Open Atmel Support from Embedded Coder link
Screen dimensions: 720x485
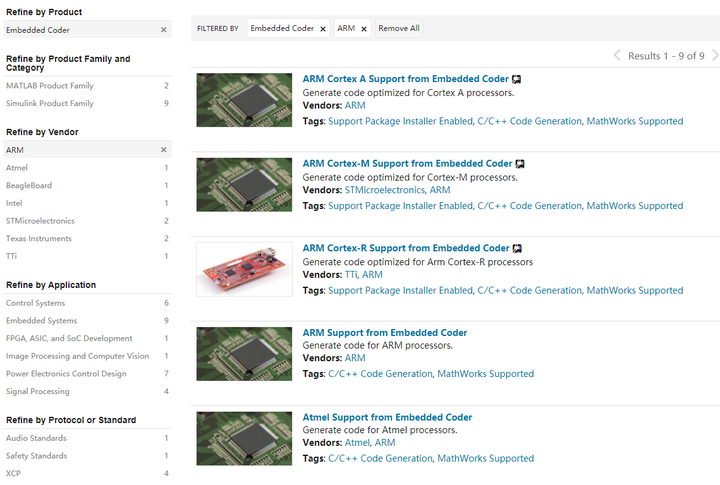(387, 417)
